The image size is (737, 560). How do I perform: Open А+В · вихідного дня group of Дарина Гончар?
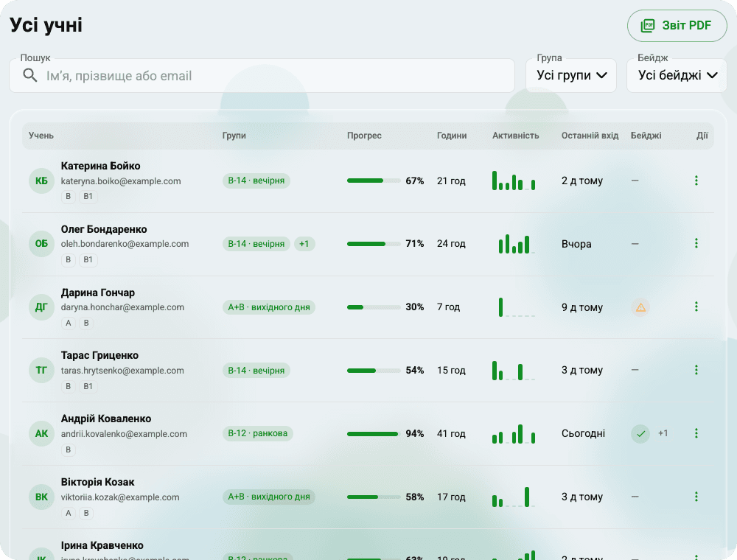(x=269, y=307)
